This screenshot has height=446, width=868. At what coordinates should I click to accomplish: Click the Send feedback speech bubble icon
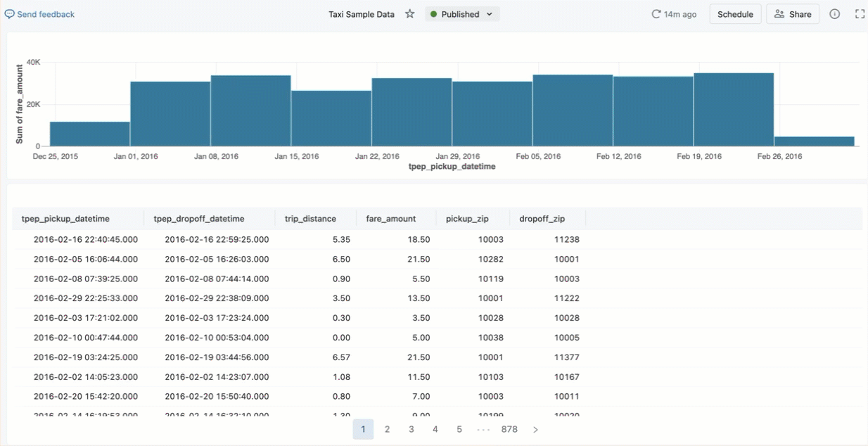click(x=10, y=14)
